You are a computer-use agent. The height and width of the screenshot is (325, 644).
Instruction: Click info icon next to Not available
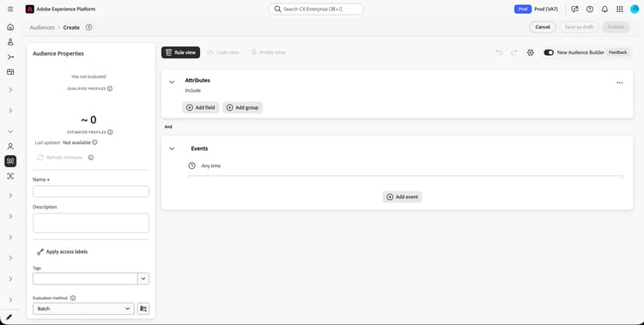tap(94, 142)
